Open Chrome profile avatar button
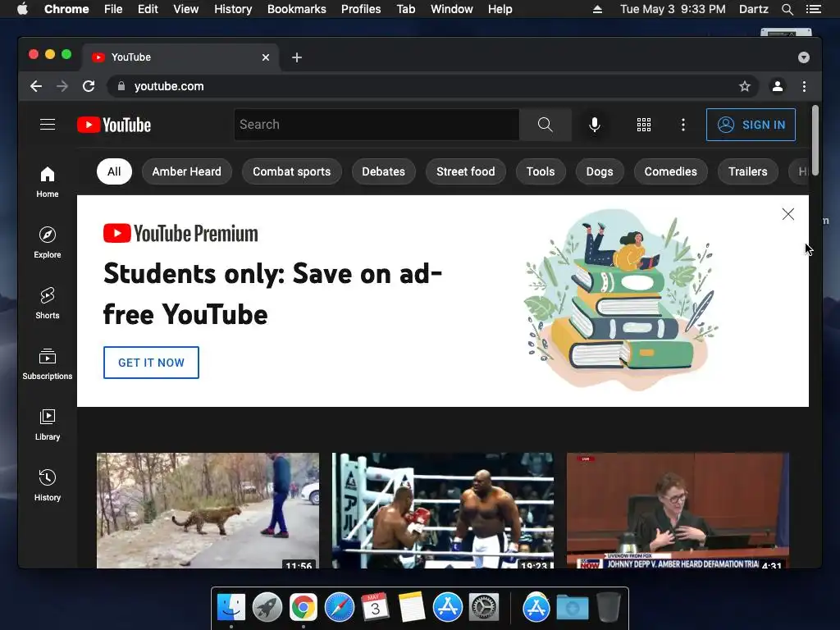840x630 pixels. [x=778, y=86]
